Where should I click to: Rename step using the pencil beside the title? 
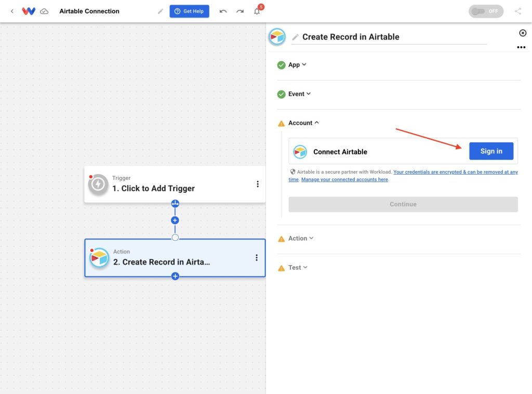(296, 37)
